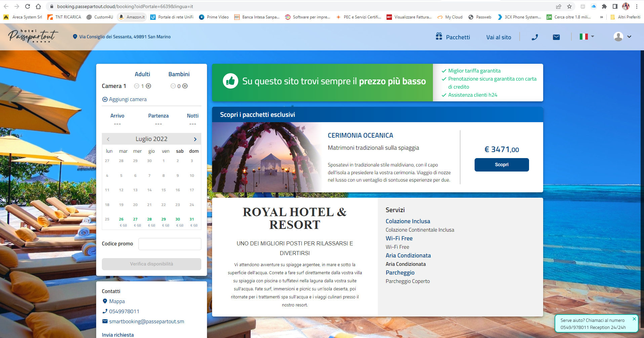Go to browser home page icon
The height and width of the screenshot is (338, 644).
point(38,6)
